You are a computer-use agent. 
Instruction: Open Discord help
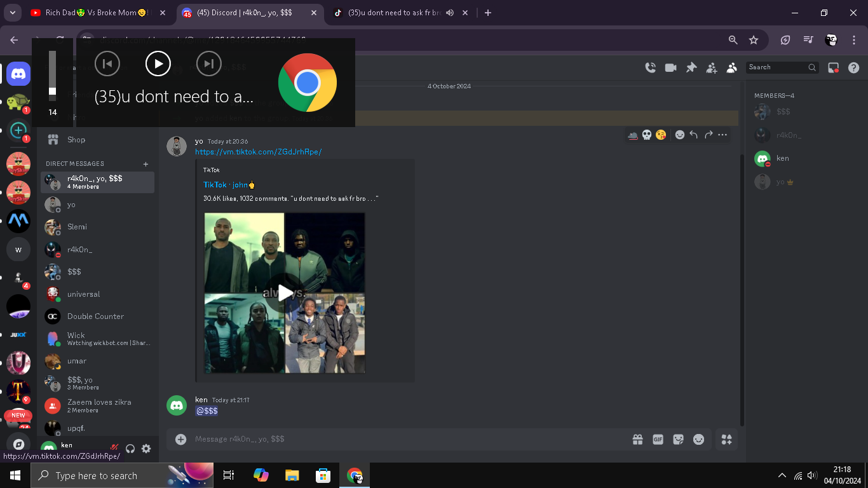(x=854, y=67)
